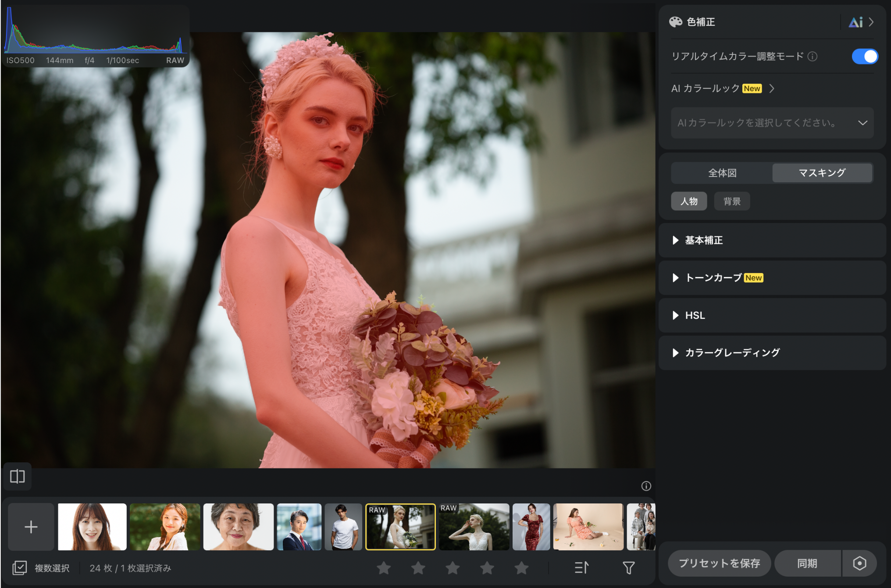Click the 色補正 panel title

point(701,22)
